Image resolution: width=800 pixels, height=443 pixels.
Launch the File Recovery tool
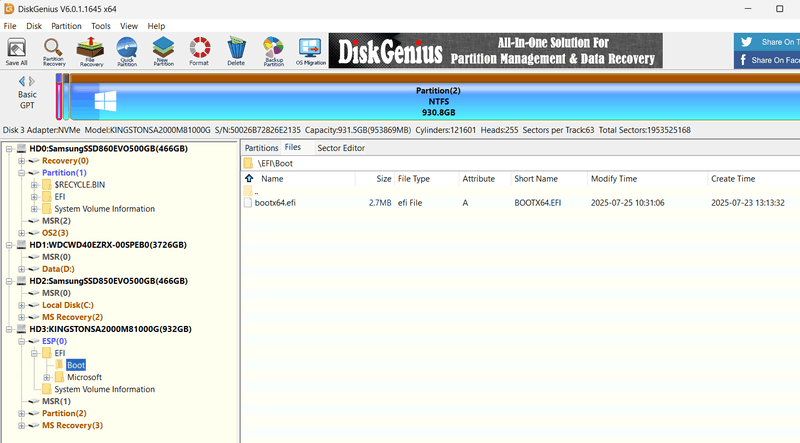tap(91, 52)
